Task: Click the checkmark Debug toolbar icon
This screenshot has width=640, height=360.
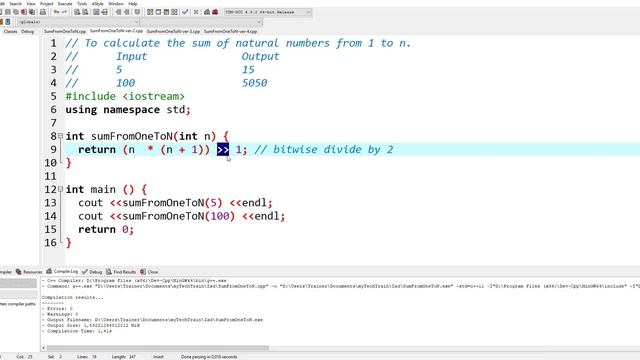Action: pos(185,12)
